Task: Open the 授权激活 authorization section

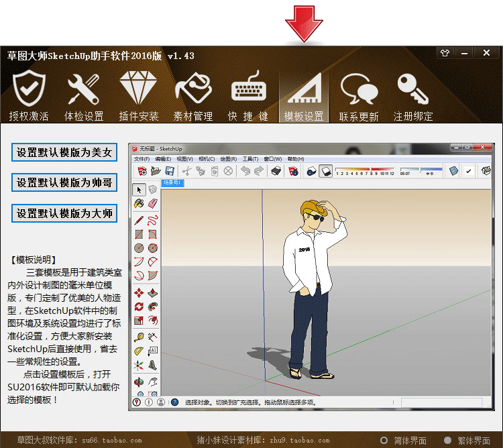Action: point(29,95)
